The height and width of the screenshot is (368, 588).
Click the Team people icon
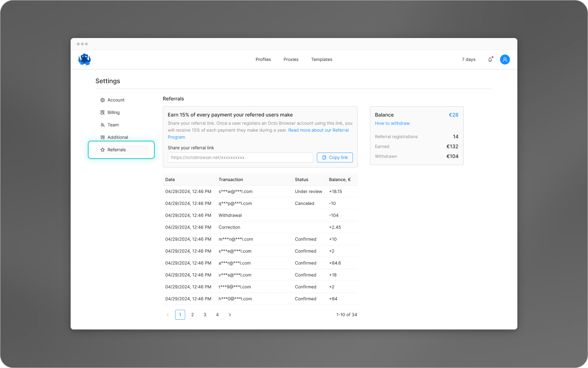tap(102, 125)
